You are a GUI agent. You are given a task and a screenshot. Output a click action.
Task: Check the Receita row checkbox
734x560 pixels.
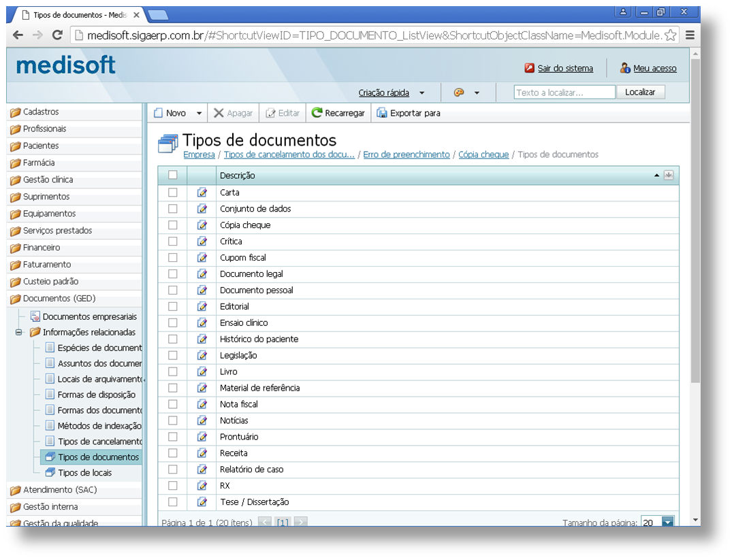click(173, 453)
